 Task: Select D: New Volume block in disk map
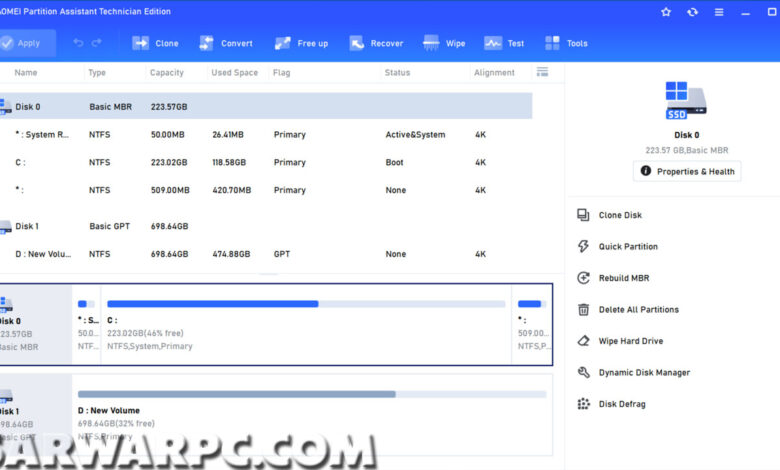click(x=312, y=415)
